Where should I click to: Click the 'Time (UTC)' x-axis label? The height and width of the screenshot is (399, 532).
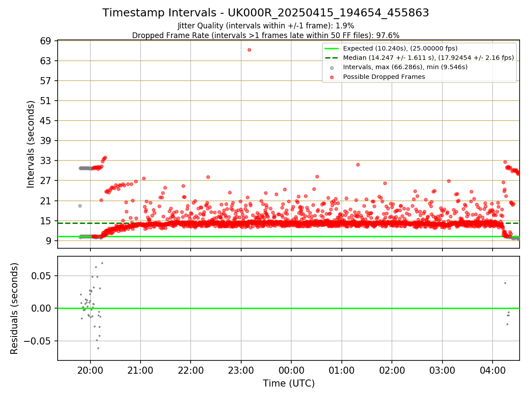click(x=289, y=383)
